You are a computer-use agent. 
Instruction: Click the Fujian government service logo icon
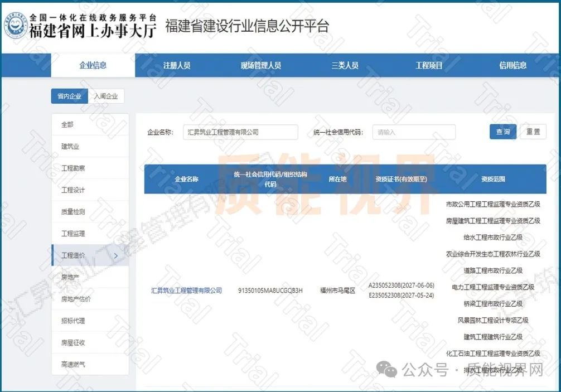point(16,26)
